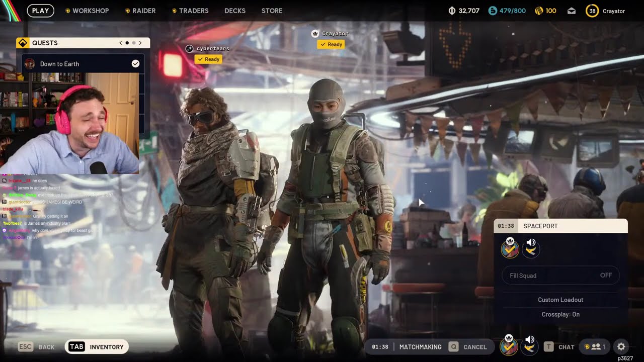Toggle Fill Squad off switch
This screenshot has width=644, height=362.
pos(560,276)
